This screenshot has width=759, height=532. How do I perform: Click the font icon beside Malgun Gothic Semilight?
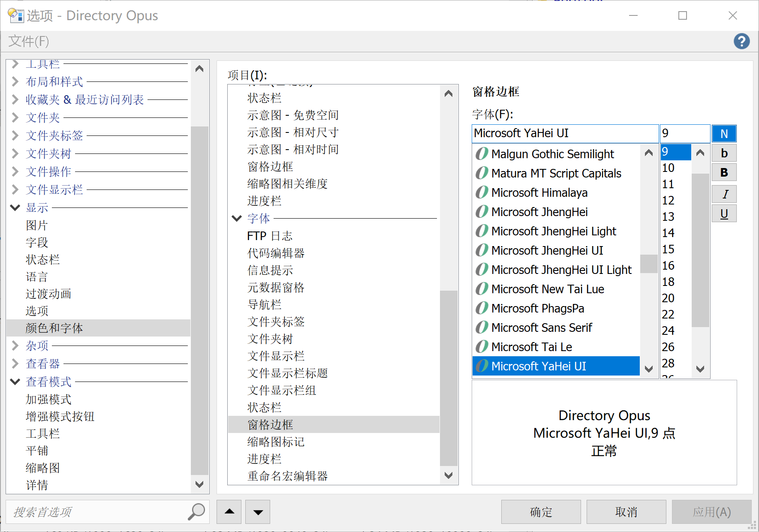[482, 153]
